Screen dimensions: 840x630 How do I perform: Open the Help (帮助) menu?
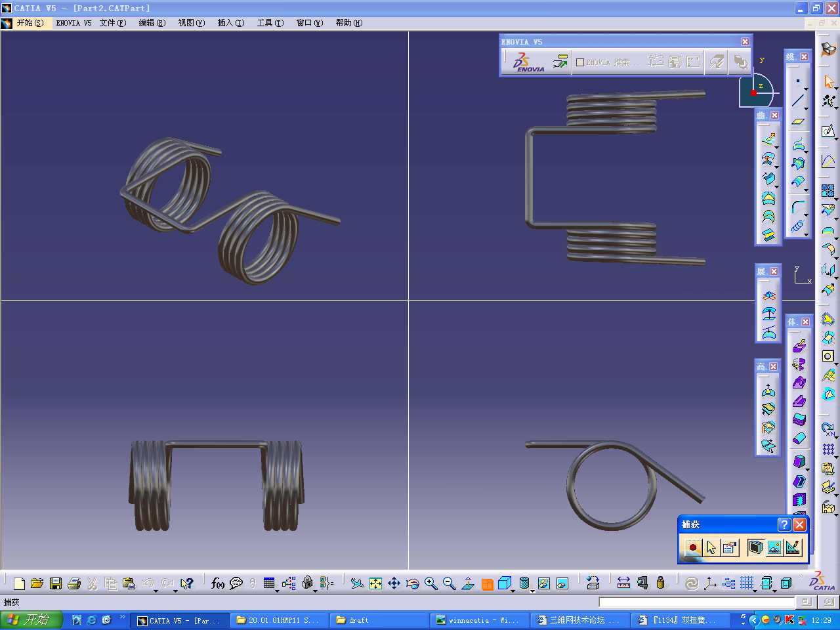pos(349,23)
